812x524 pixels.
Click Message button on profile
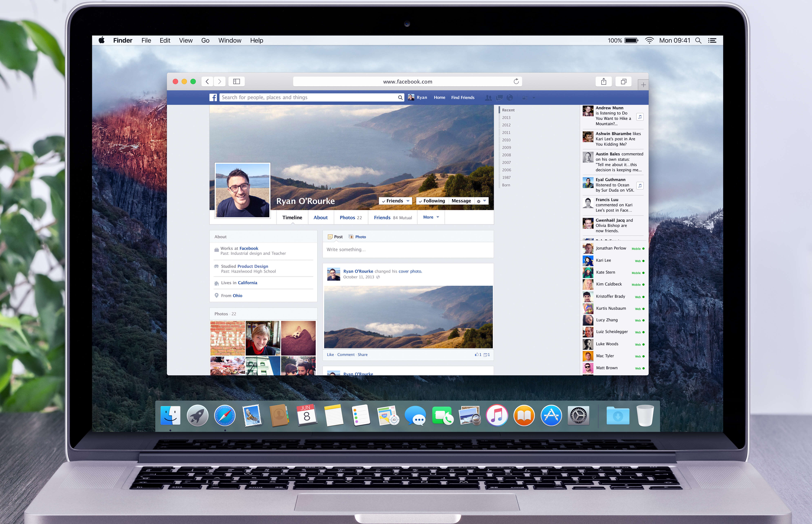pyautogui.click(x=461, y=201)
